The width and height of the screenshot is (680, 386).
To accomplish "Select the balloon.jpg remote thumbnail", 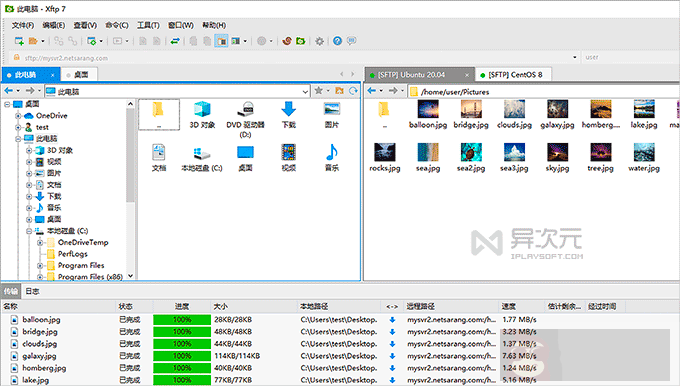I will 428,114.
